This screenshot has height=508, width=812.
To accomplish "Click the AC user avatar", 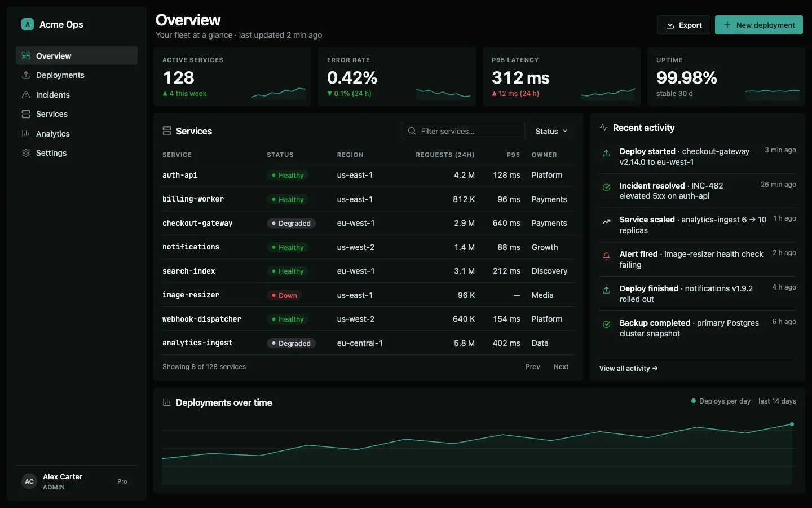I will pos(29,481).
